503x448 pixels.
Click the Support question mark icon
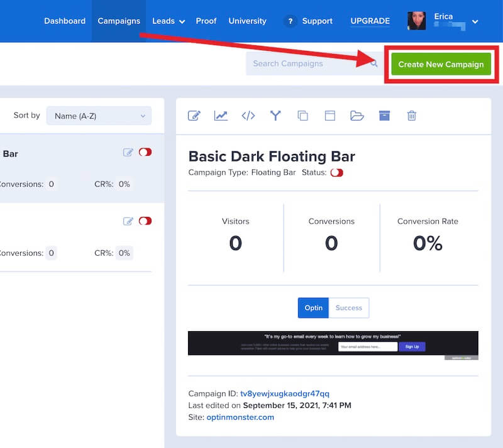tap(290, 21)
